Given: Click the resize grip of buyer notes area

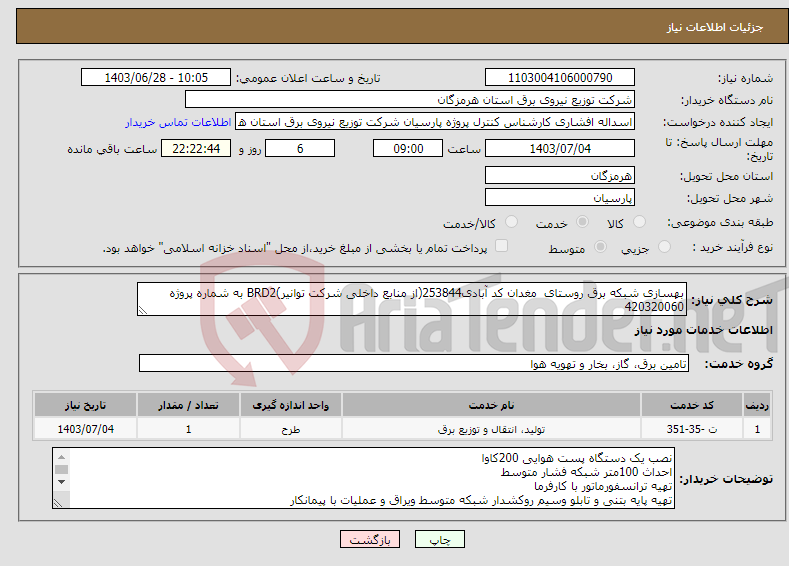Looking at the screenshot, I should (58, 503).
